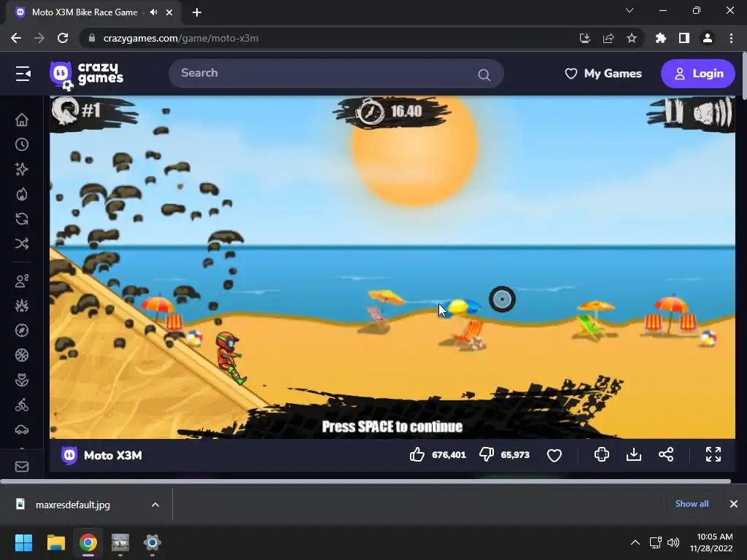Install app icon in address bar

[584, 38]
